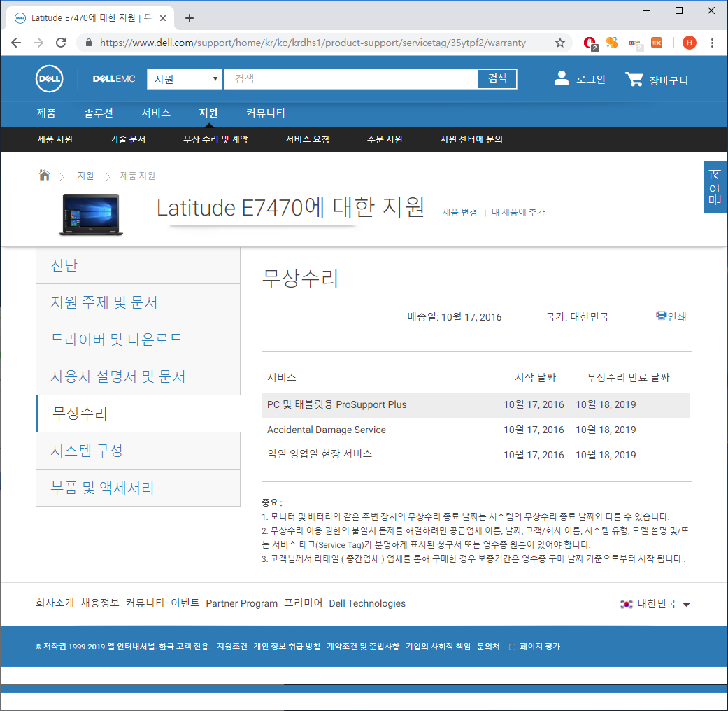Click the site lock security icon
Viewport: 728px width, 711px height.
pos(89,43)
